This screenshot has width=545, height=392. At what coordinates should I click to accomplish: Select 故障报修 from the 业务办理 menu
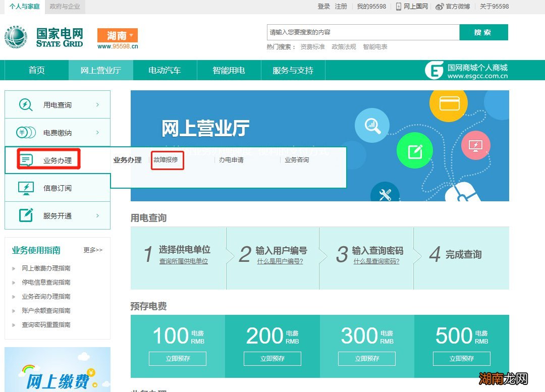click(x=167, y=160)
